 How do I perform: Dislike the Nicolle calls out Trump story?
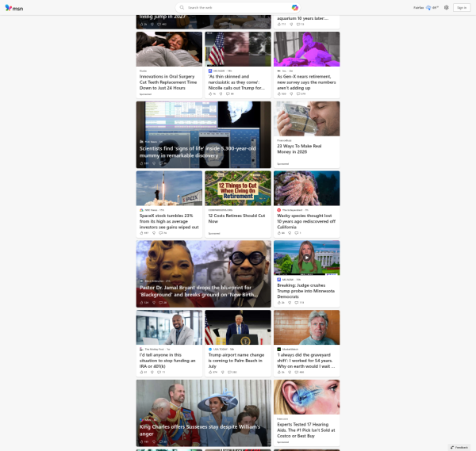221,94
